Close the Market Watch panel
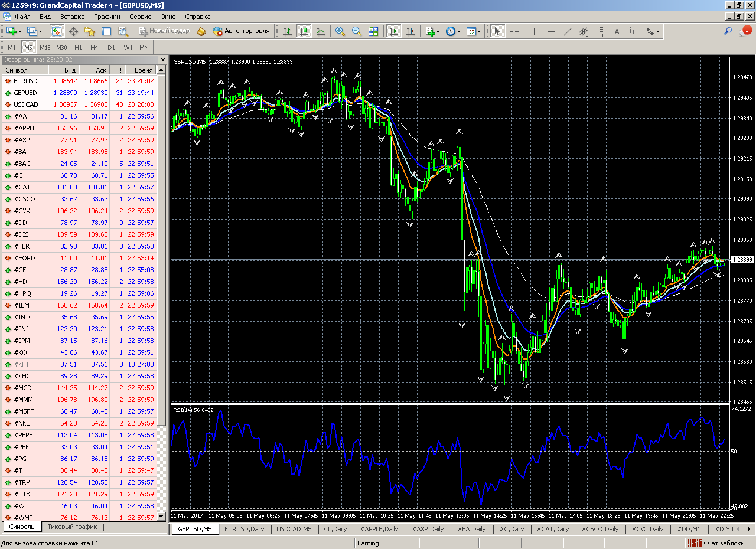This screenshot has width=756, height=549. coord(163,60)
